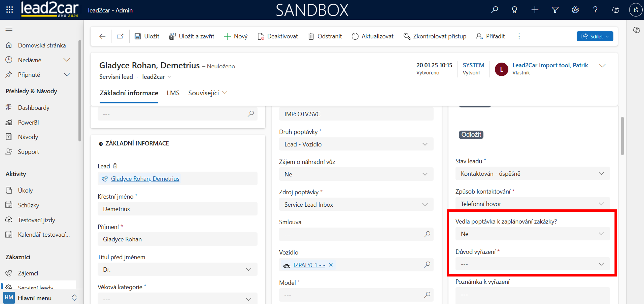Screen dimensions: 644x304
Task: Open Zájem o náhradní vůz dropdown
Action: click(356, 174)
